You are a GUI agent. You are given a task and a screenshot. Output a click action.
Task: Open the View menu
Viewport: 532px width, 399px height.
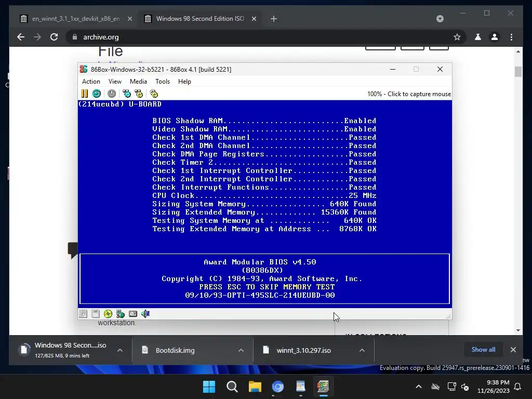(115, 82)
